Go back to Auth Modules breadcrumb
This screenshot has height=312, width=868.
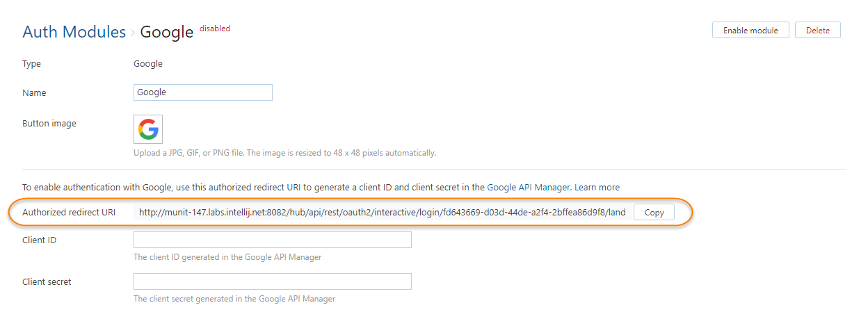tap(74, 32)
